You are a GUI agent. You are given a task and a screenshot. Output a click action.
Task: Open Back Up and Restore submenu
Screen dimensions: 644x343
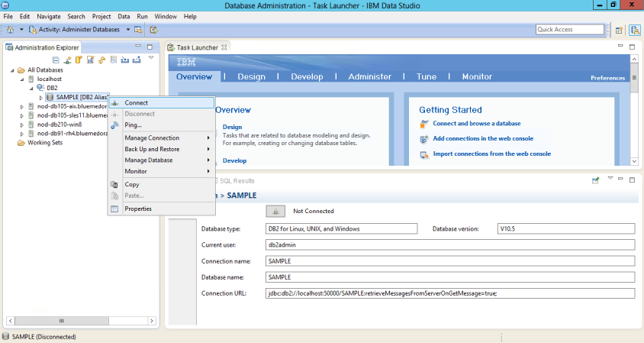coord(162,149)
